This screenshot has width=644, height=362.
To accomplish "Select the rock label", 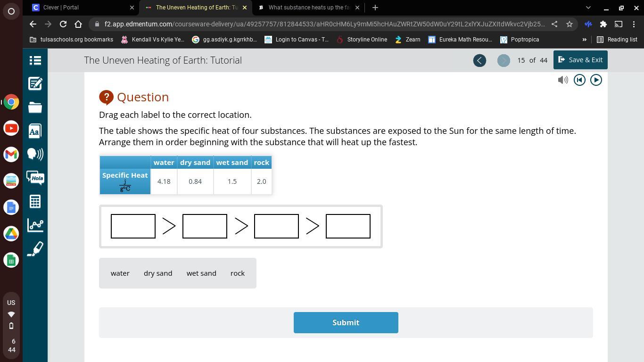I will tap(238, 273).
